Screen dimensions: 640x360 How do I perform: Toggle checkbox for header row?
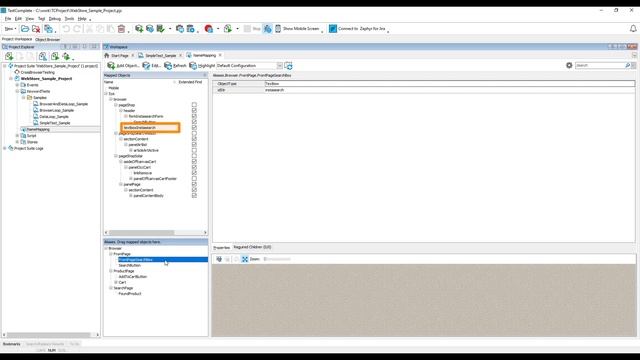click(194, 111)
